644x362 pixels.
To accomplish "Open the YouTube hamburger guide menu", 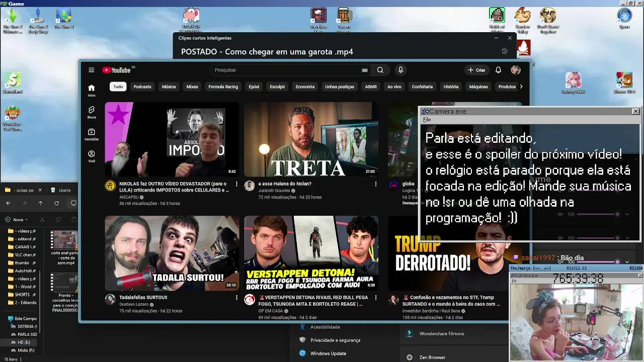I will (x=91, y=70).
